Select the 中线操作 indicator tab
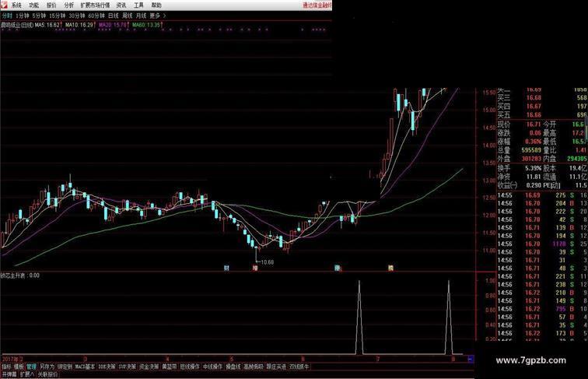The height and width of the screenshot is (379, 588). click(x=212, y=367)
